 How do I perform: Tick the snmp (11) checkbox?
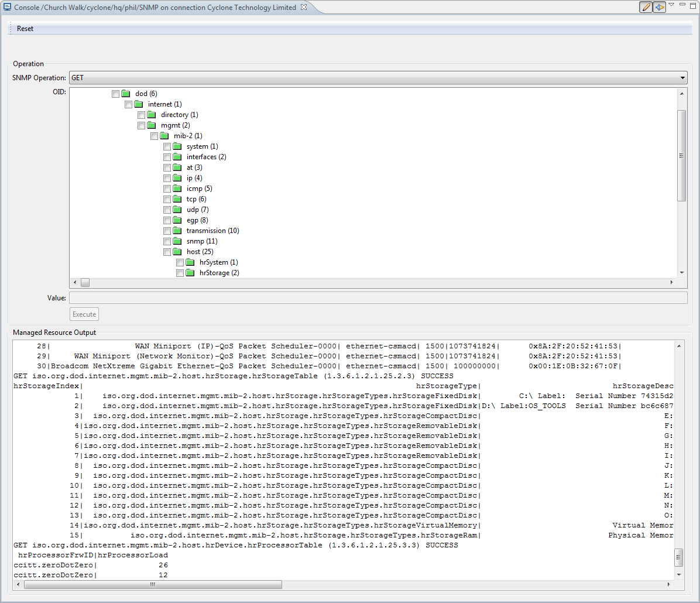(167, 242)
